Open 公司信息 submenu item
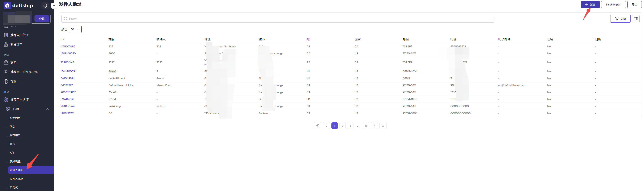The image size is (644, 191). point(15,118)
